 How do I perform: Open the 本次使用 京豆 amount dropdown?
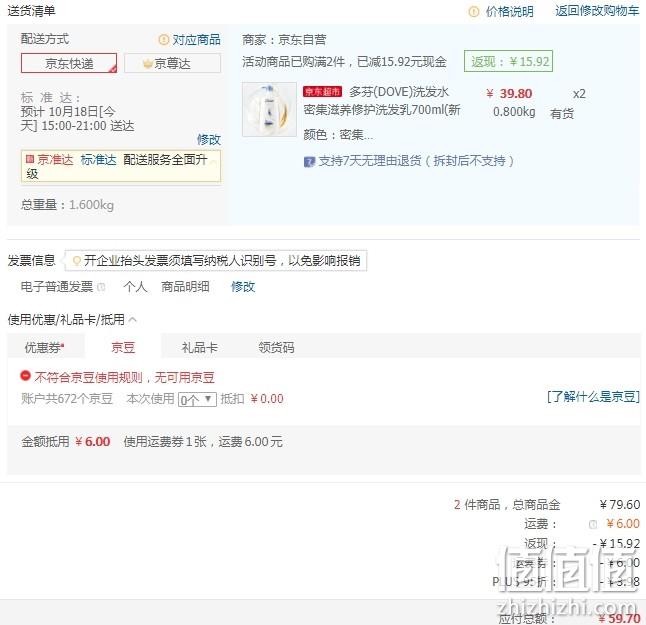pos(197,399)
